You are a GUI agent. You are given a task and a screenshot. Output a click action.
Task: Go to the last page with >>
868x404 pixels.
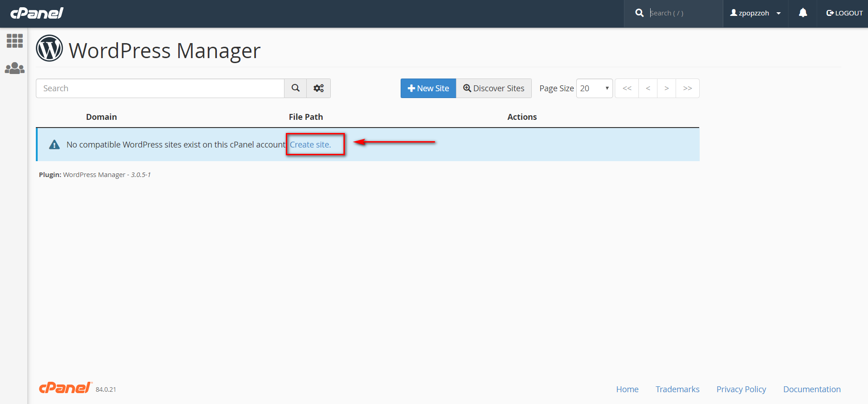687,88
